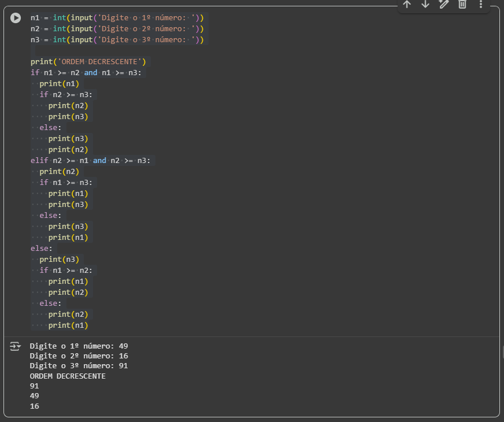The width and height of the screenshot is (504, 422).
Task: Click the 'if n1 >= n2:' line
Action: coord(66,271)
